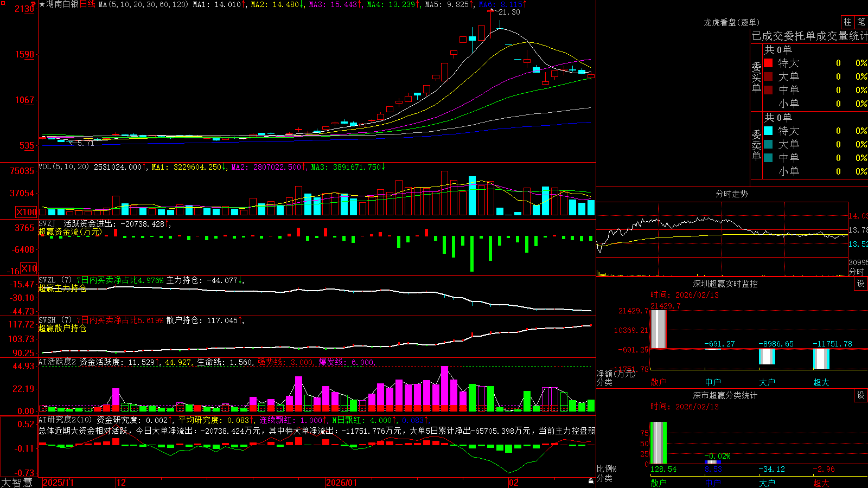Click the 超赢主力持仓 label
Viewport: 868px width, 488px height.
pos(62,288)
